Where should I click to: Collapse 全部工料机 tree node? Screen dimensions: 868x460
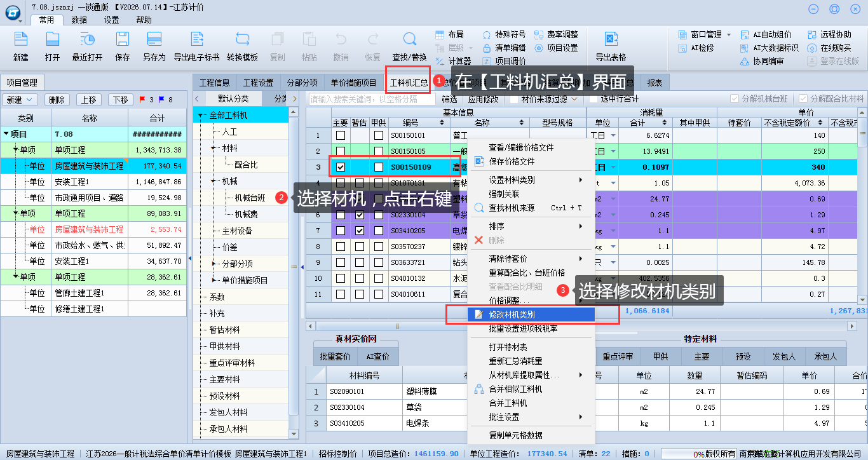pos(201,115)
